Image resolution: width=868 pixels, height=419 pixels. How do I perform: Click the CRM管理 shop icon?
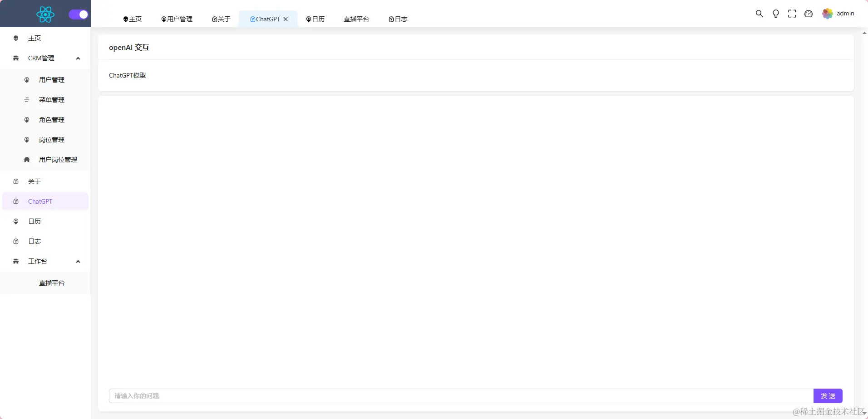tap(16, 58)
